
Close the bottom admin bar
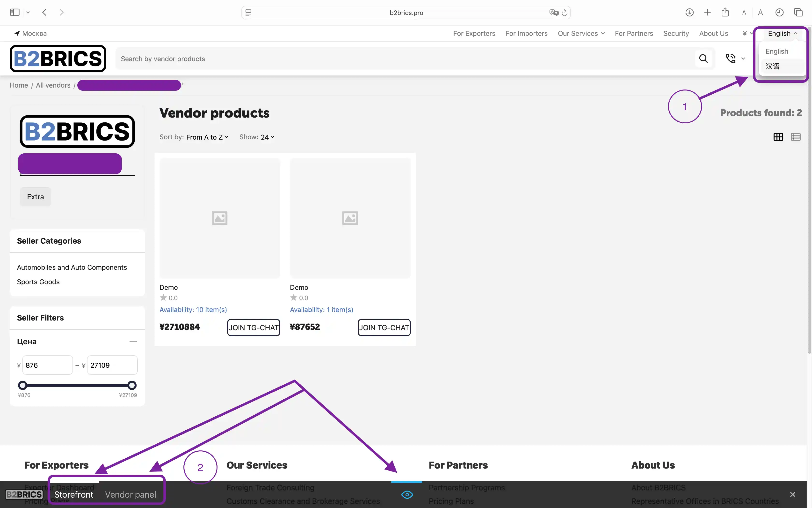click(x=792, y=494)
